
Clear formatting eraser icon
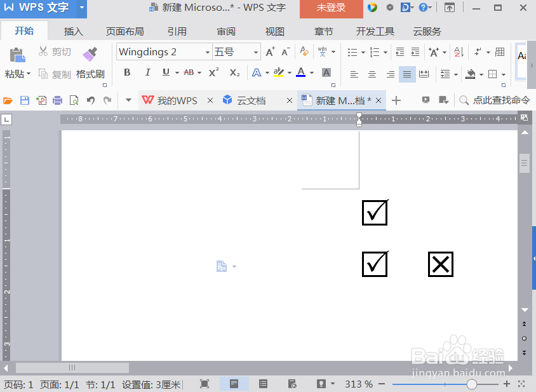tap(304, 51)
